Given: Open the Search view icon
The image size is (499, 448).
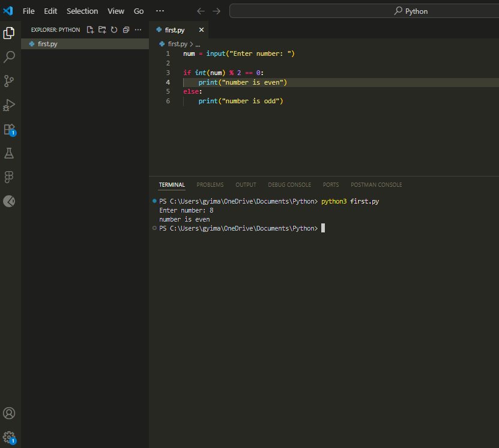Looking at the screenshot, I should (x=9, y=57).
